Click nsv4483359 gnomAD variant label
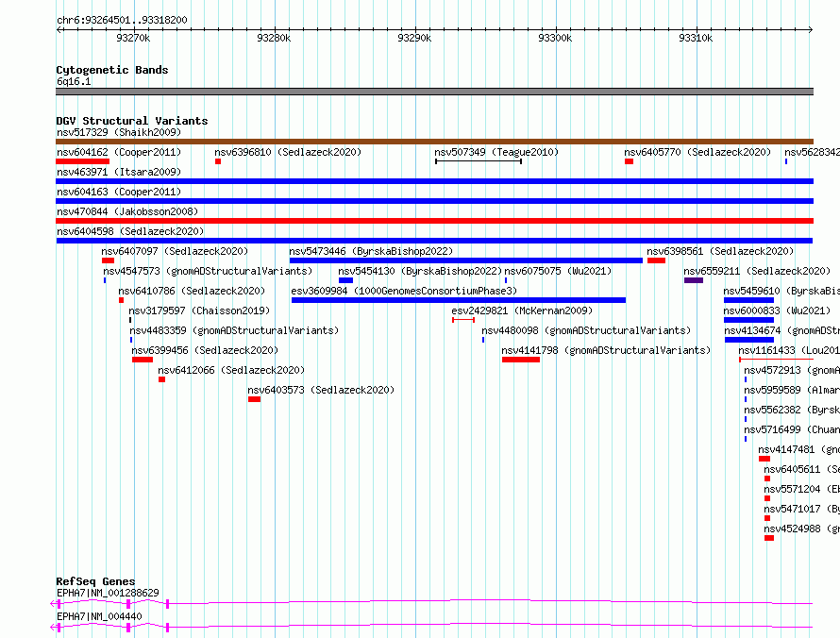The width and height of the screenshot is (840, 638). pyautogui.click(x=234, y=330)
